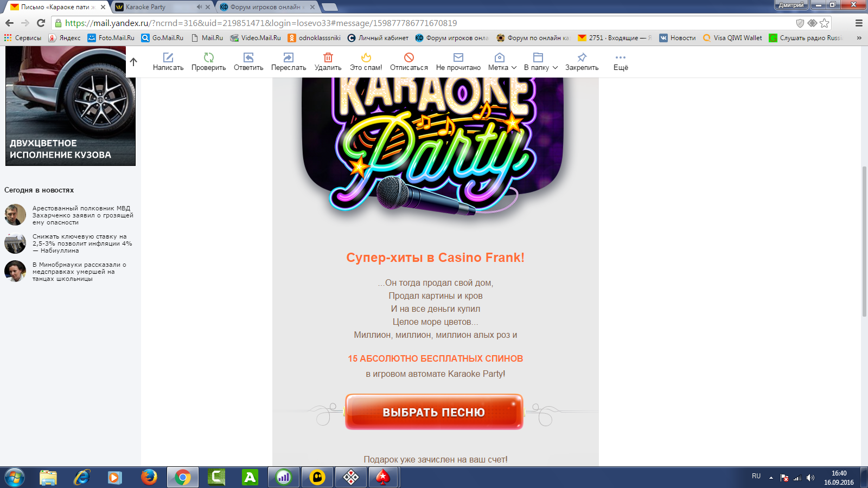Screen dimensions: 868x488
Task: Click the Отписаться unsubscribe icon
Action: click(x=409, y=57)
